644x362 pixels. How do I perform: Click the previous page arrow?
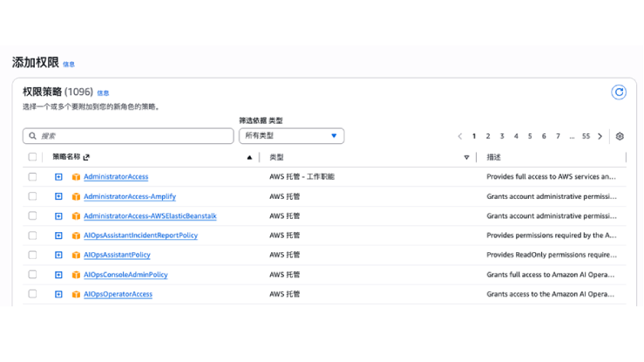click(x=460, y=136)
